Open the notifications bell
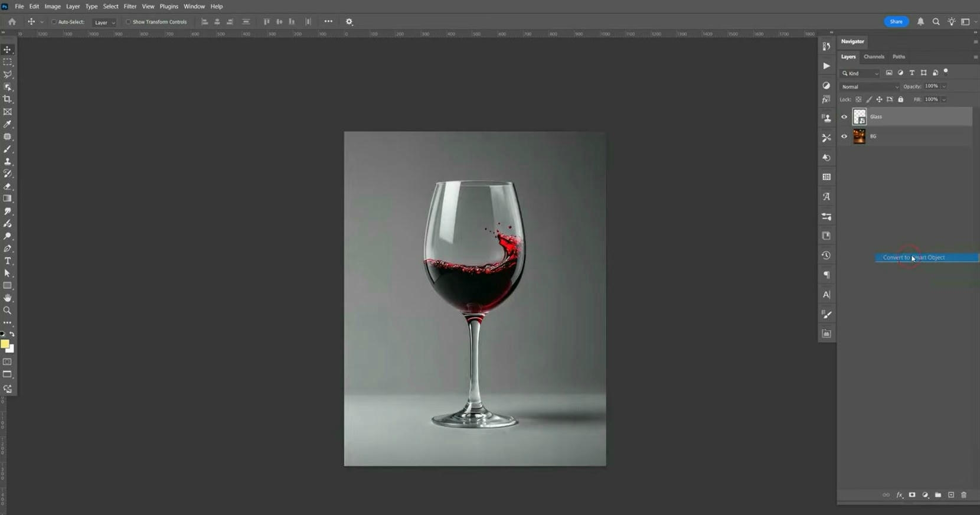The height and width of the screenshot is (515, 980). click(920, 22)
